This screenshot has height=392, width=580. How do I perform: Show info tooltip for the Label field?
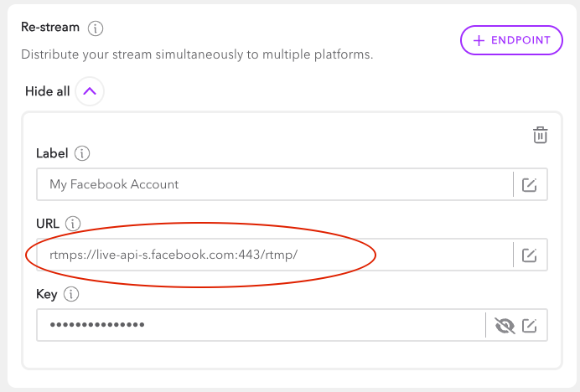point(82,153)
